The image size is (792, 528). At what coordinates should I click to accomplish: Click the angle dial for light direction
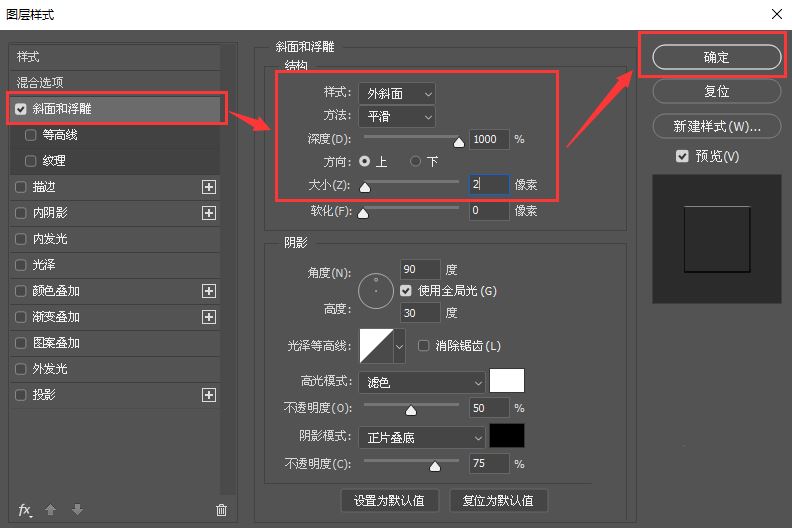click(x=376, y=291)
